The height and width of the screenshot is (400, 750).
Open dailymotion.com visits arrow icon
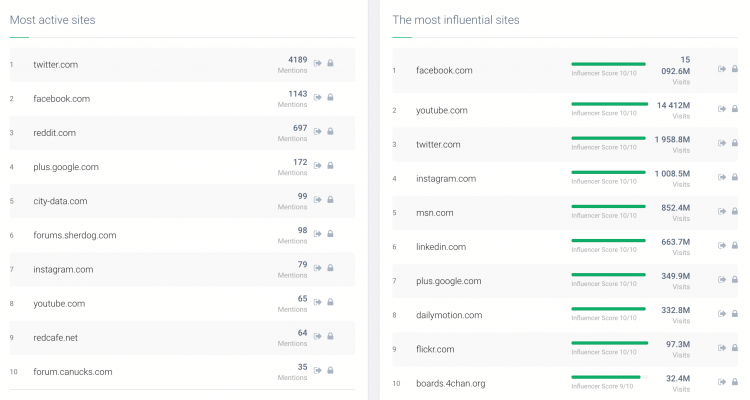722,314
